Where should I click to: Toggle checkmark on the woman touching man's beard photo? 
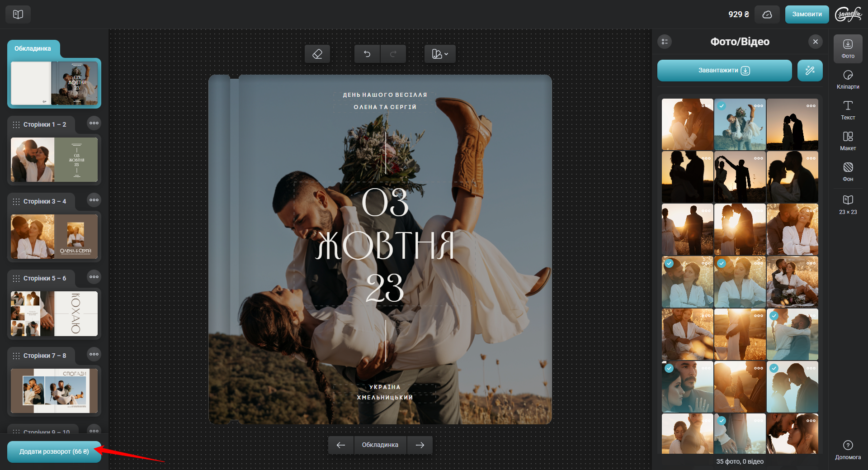pyautogui.click(x=669, y=368)
